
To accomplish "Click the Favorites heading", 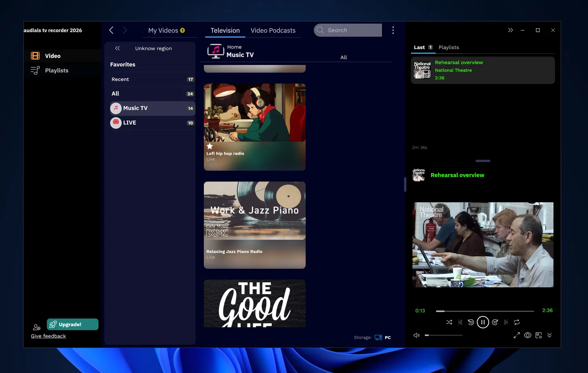I will tap(123, 65).
